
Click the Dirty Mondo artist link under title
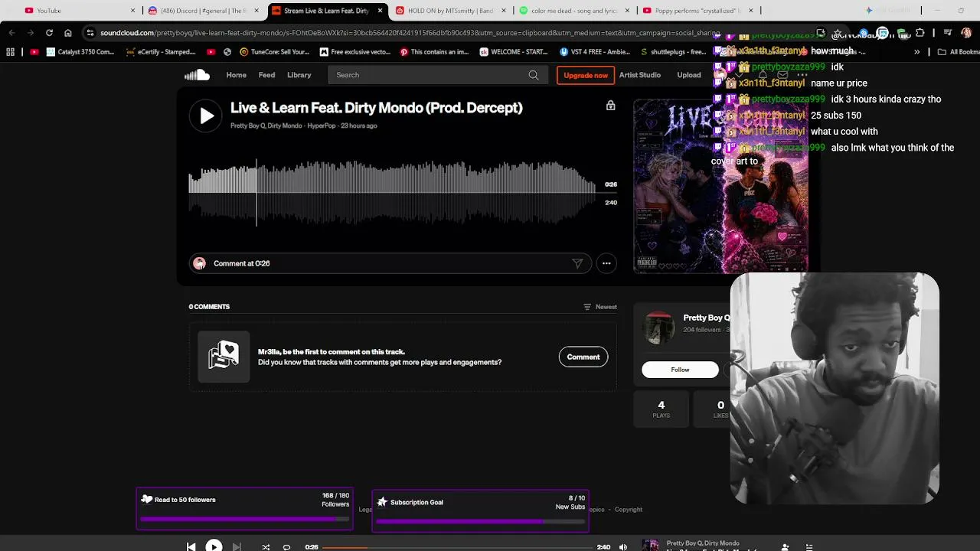coord(284,126)
